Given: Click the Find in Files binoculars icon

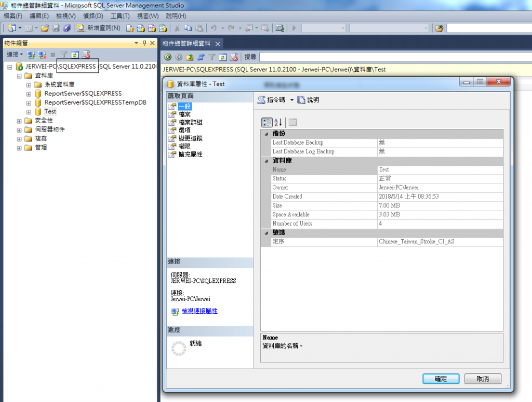Looking at the screenshot, I should point(440,28).
